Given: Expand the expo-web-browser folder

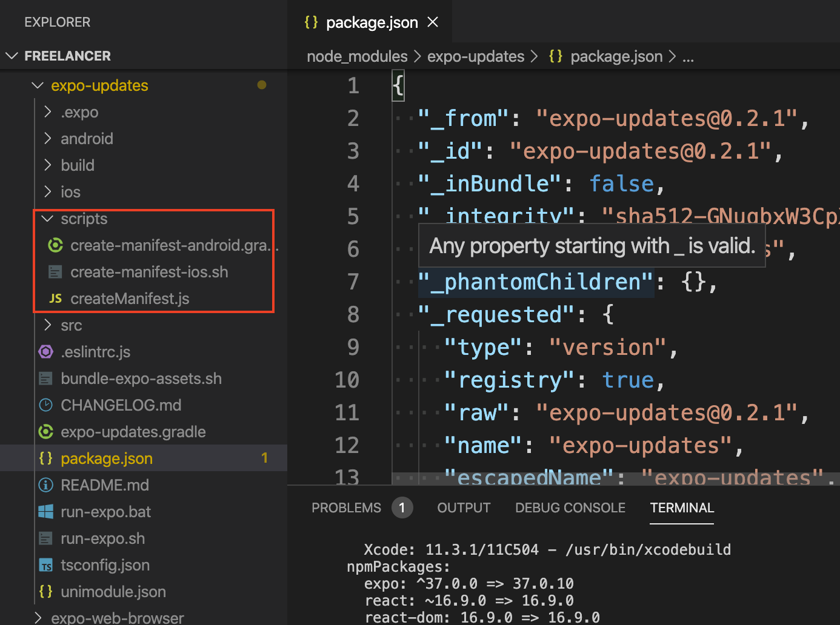Looking at the screenshot, I should tap(38, 618).
